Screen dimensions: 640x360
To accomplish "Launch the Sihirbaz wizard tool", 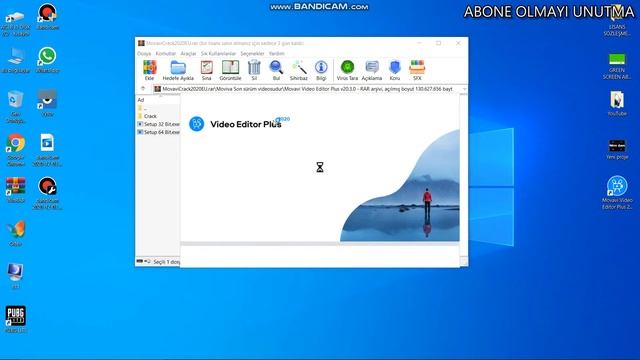I will [299, 70].
